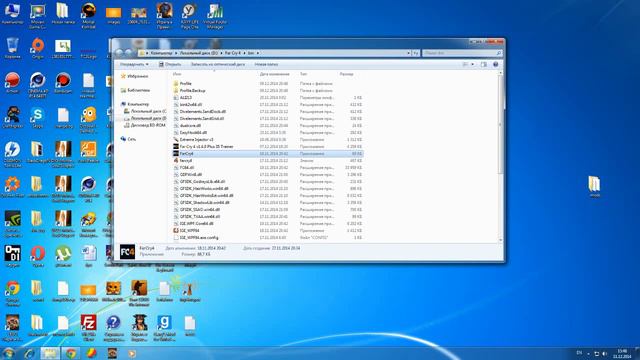640x360 pixels.
Task: Click the Windows Start button
Action: 8,353
